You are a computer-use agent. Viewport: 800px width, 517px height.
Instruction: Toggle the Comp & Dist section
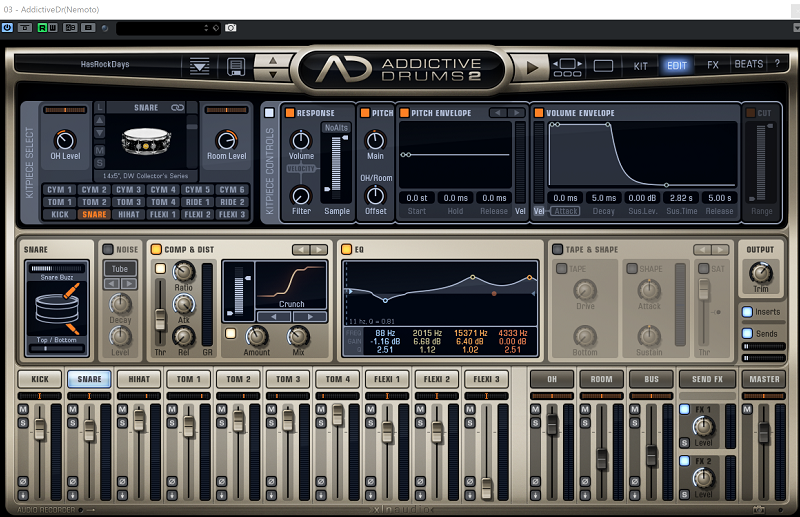[x=156, y=249]
